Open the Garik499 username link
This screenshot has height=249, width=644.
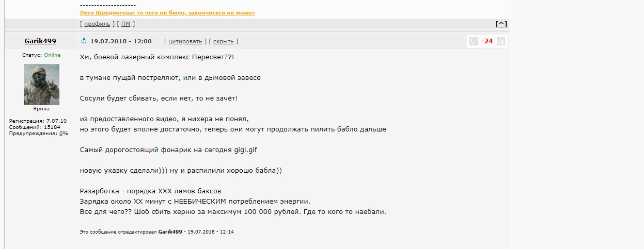40,41
